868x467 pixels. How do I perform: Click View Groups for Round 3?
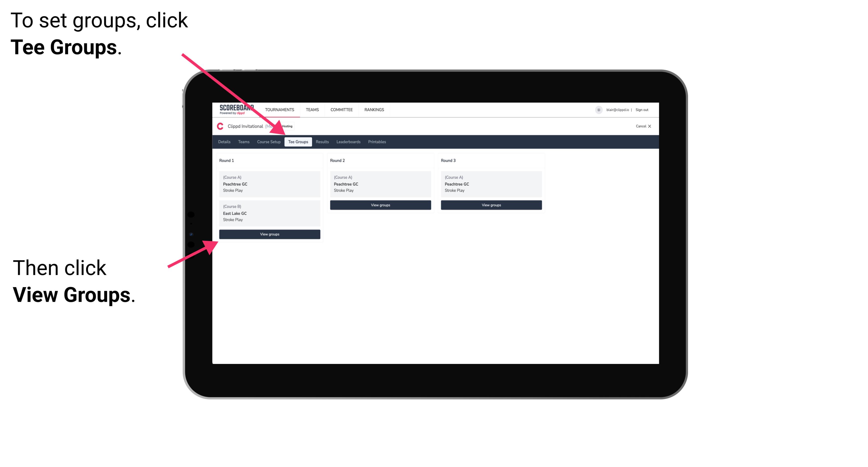click(490, 205)
